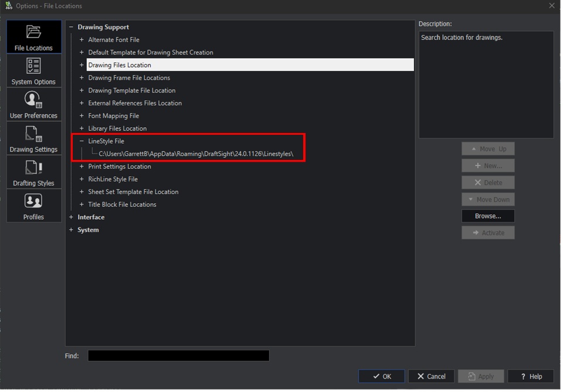
Task: Collapse the LineStyle File node
Action: point(82,141)
